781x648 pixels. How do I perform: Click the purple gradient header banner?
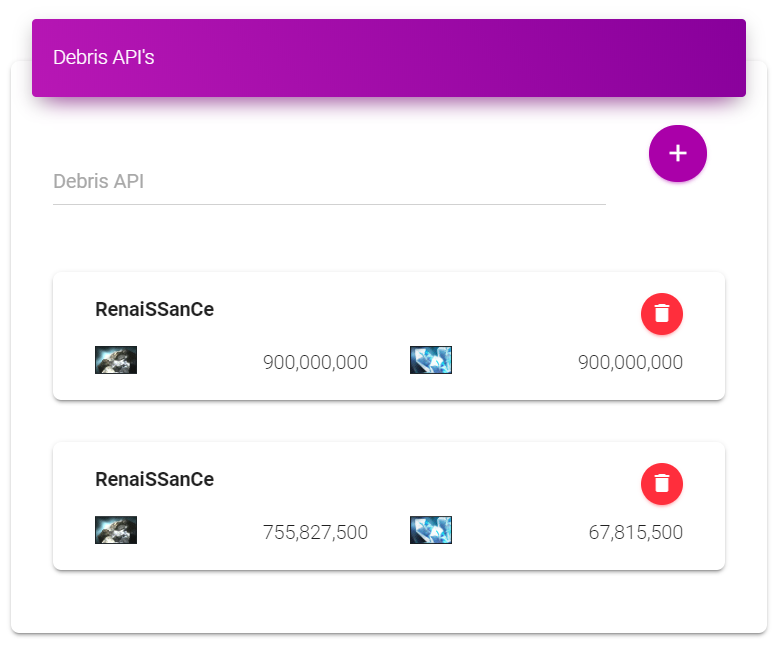click(x=389, y=58)
